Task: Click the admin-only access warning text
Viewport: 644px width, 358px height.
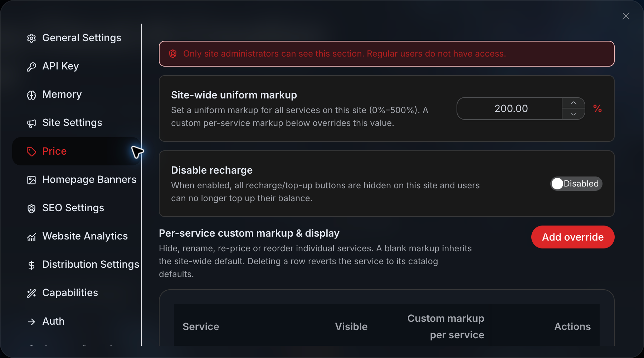Action: [345, 54]
